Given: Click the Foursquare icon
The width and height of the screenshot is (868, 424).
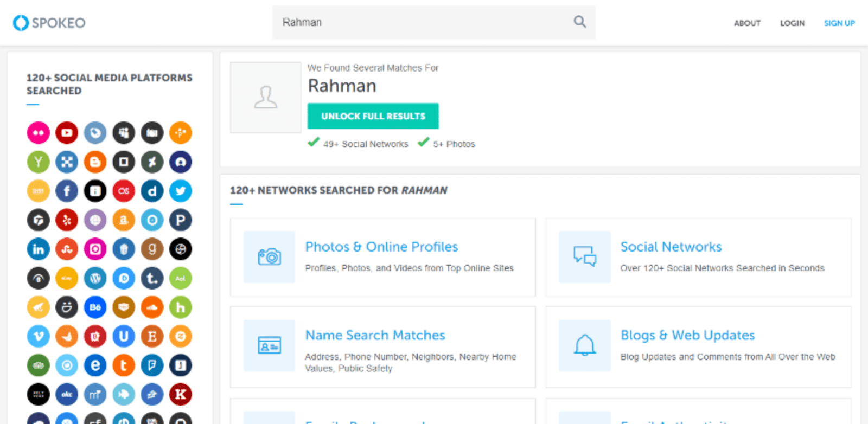Looking at the screenshot, I should (152, 365).
